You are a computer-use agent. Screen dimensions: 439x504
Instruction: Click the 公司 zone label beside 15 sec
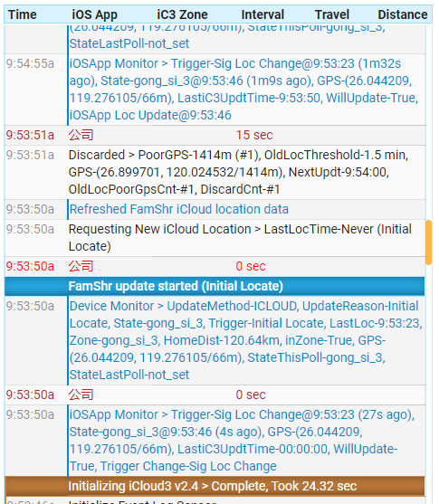[x=81, y=135]
